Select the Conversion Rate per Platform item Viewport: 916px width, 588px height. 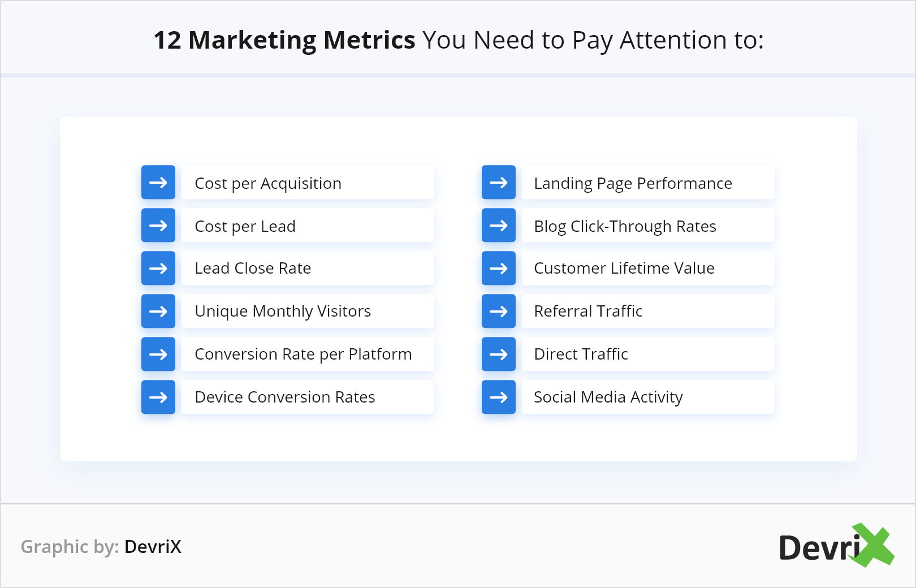click(303, 354)
